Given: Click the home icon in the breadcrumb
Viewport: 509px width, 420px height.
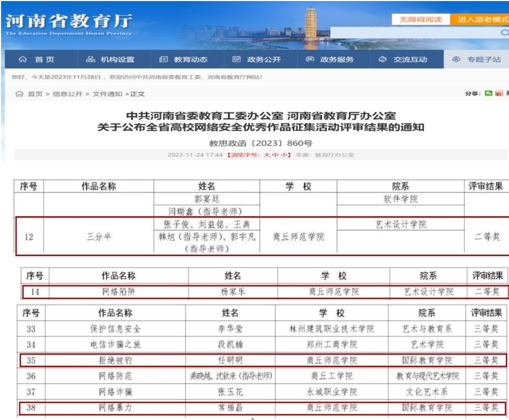Looking at the screenshot, I should 19,94.
